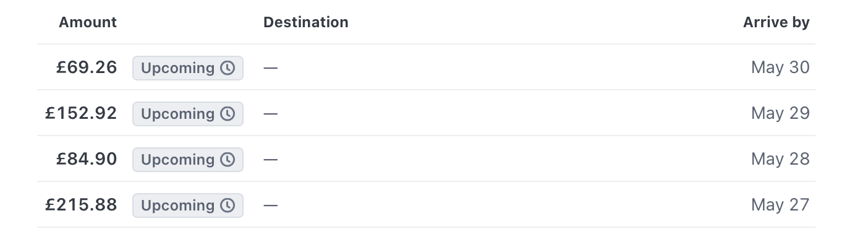Click the May 27 arrival date
Screen dimensions: 868x234
[x=780, y=205]
